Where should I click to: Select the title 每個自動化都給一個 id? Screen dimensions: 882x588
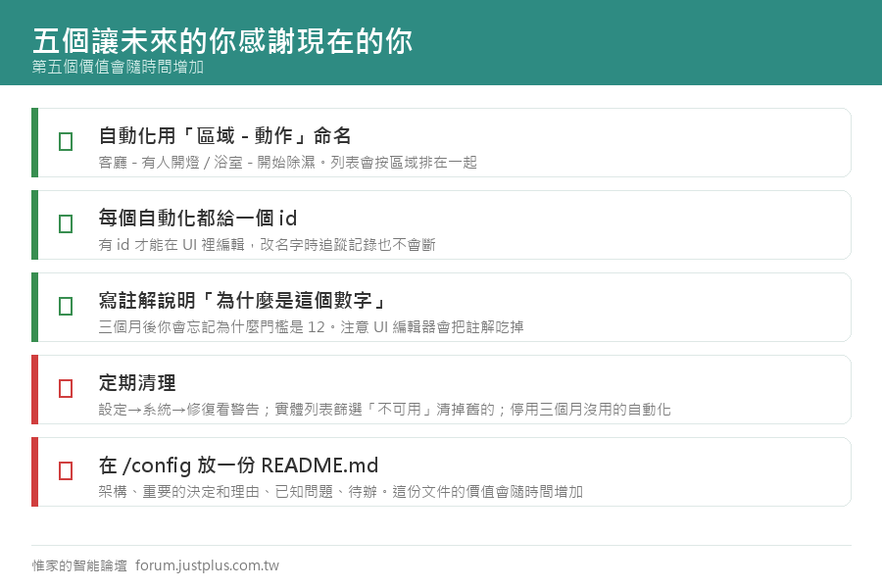pos(197,218)
